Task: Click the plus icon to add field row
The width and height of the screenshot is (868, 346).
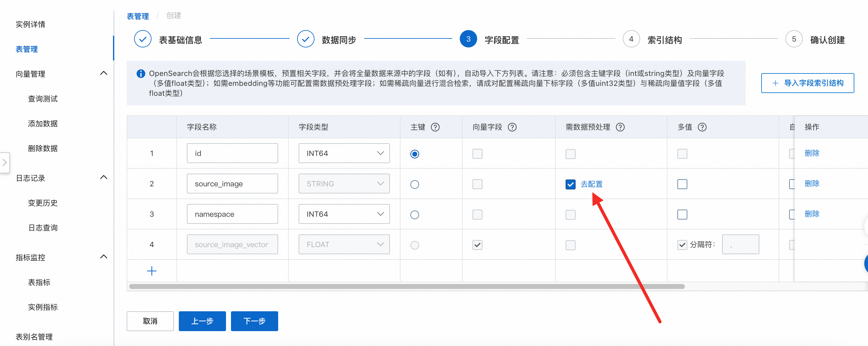Action: point(151,271)
